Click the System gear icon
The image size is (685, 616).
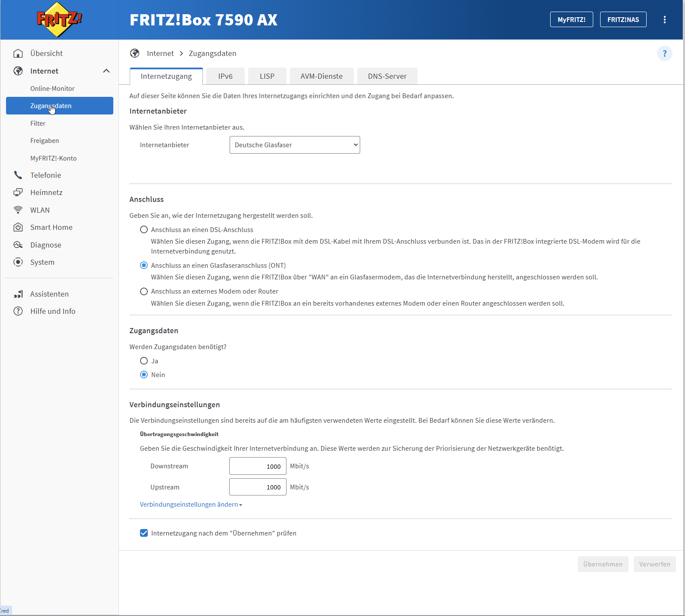[x=18, y=262]
